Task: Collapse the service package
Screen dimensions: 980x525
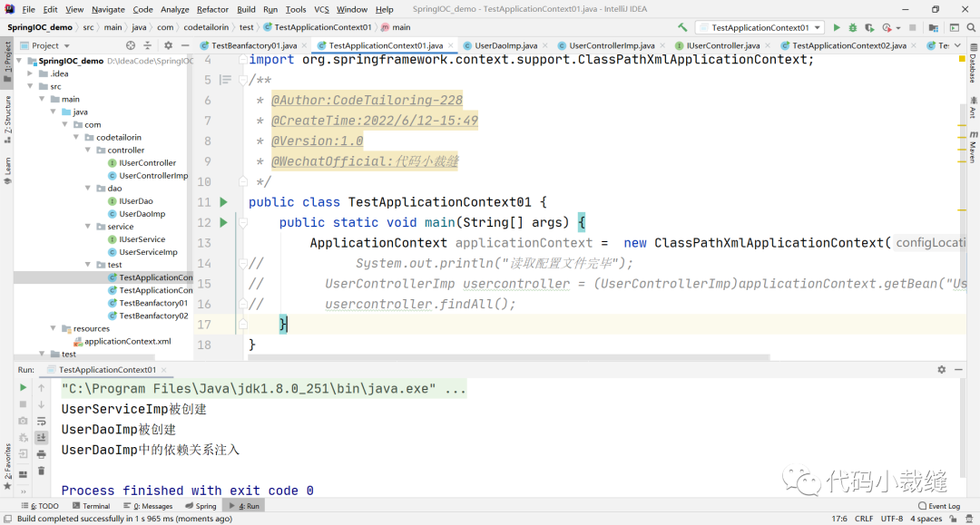Action: click(x=88, y=226)
